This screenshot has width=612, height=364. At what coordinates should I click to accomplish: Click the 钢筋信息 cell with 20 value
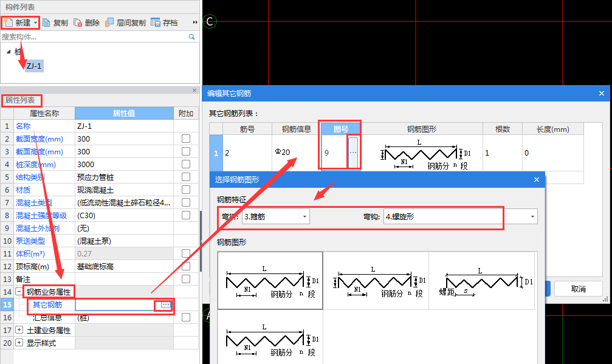pyautogui.click(x=296, y=153)
